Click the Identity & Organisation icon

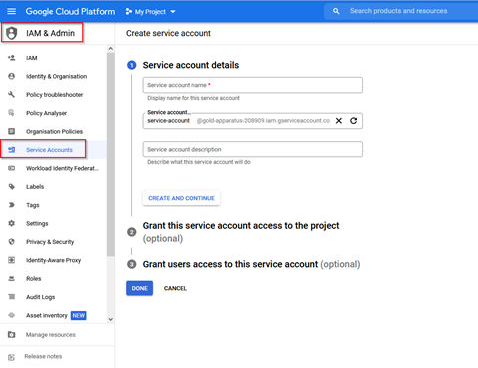[12, 76]
